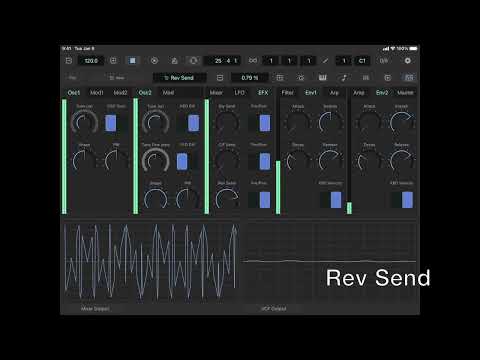Click the icon left of the keyboard icon
The width and height of the screenshot is (480, 360).
pyautogui.click(x=301, y=78)
